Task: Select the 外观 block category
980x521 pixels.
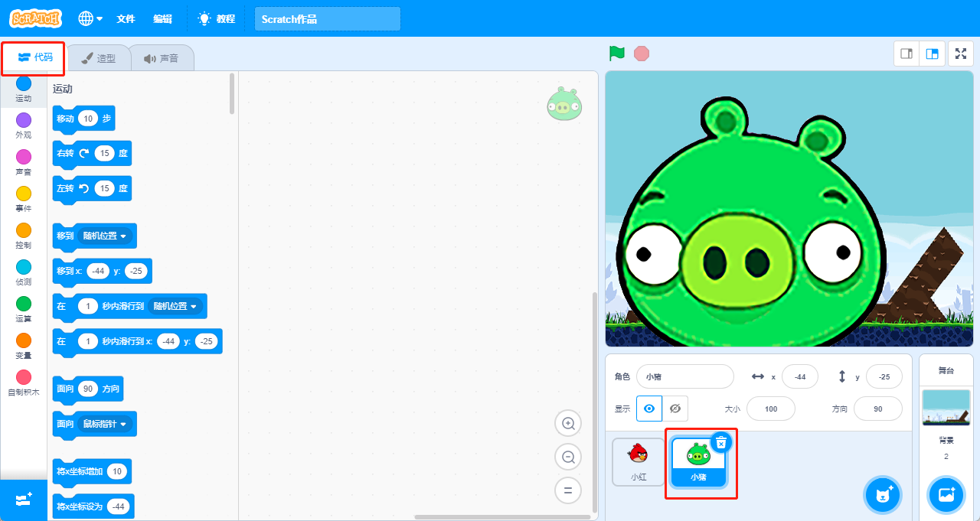Action: tap(24, 126)
